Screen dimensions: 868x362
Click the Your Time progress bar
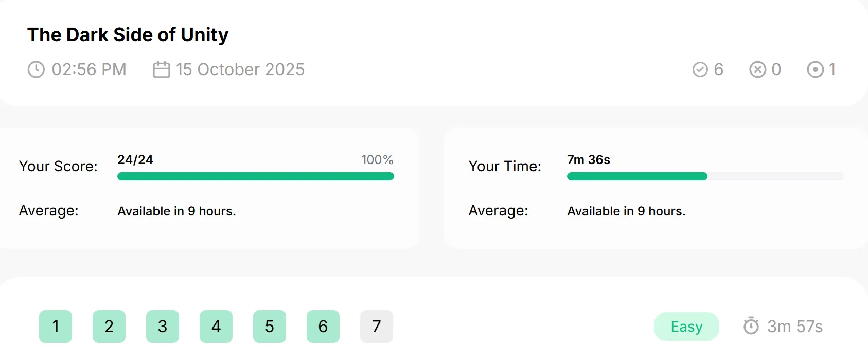coord(705,176)
